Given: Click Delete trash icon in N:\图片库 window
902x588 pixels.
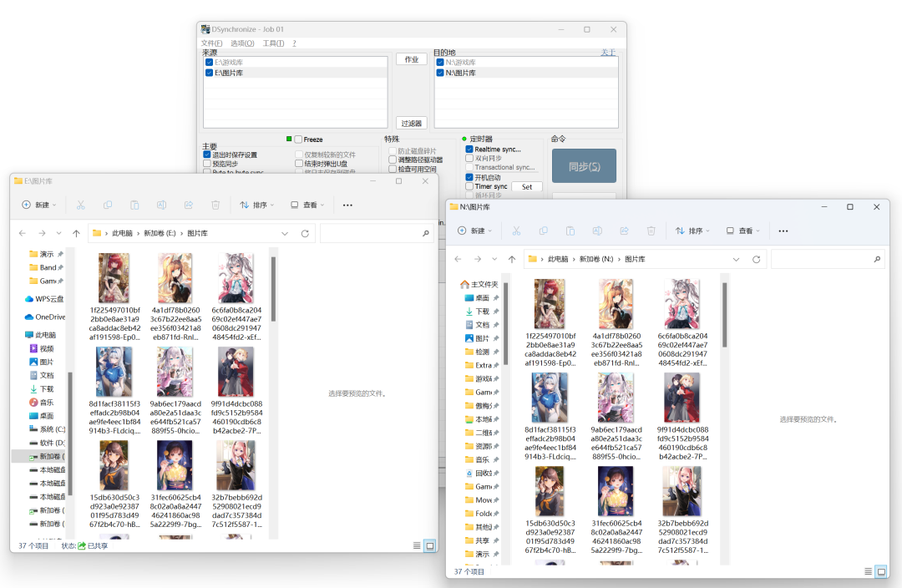Looking at the screenshot, I should tap(651, 231).
